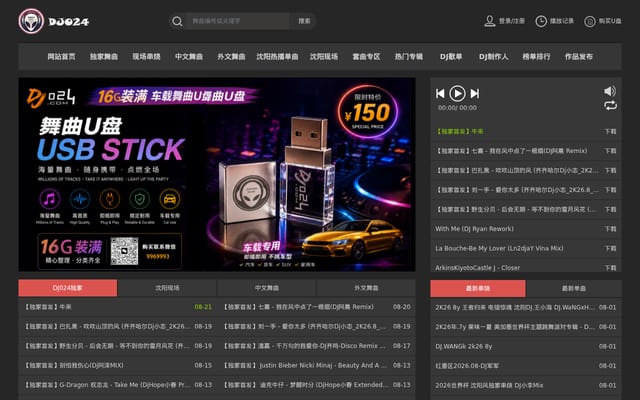Click the user profile icon beside 登录/注册
The image size is (640, 400).
point(489,21)
